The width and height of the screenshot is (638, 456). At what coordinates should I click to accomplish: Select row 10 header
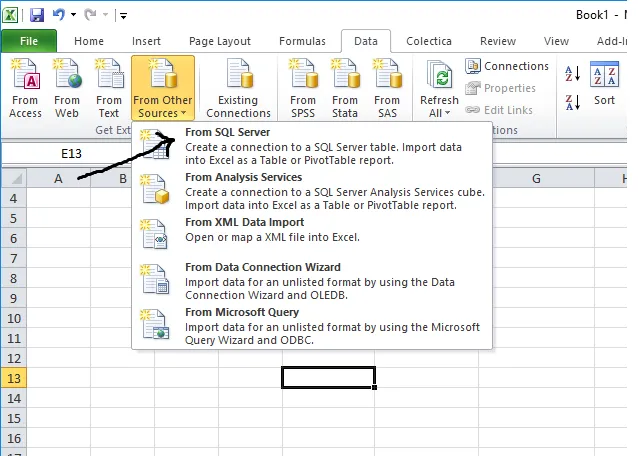(x=14, y=318)
